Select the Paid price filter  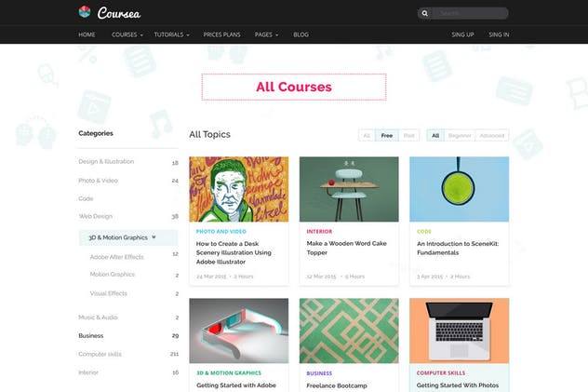408,135
